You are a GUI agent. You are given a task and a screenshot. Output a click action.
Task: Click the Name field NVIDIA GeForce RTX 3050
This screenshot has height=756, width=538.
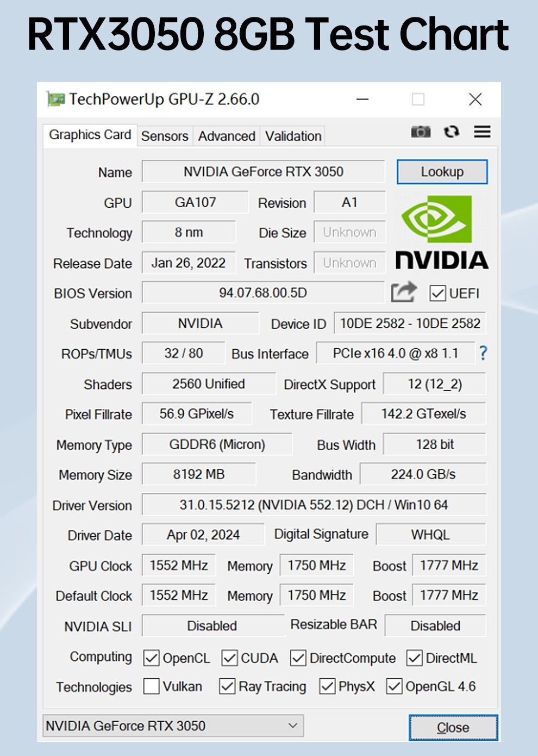[x=263, y=171]
